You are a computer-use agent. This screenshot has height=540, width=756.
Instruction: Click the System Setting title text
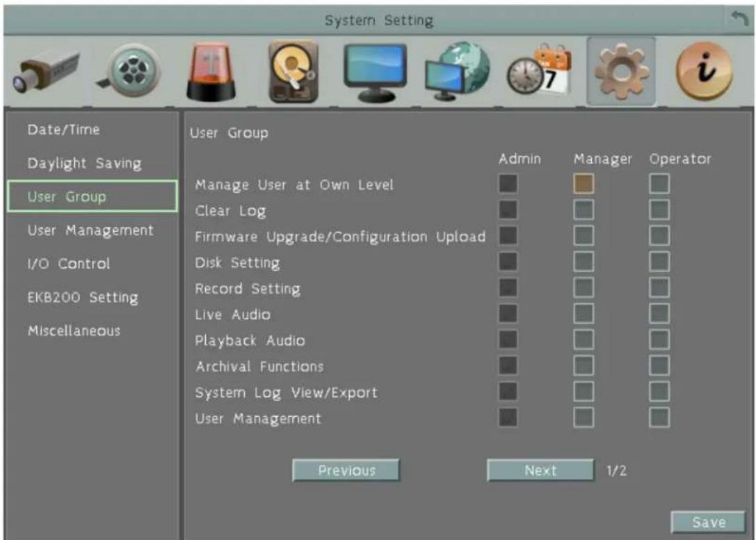[379, 21]
